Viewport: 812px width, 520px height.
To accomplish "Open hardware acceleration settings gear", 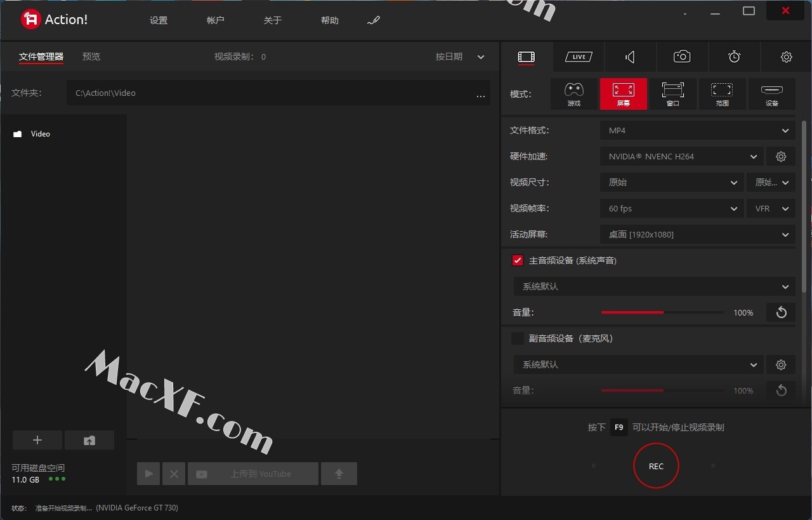I will pos(781,157).
